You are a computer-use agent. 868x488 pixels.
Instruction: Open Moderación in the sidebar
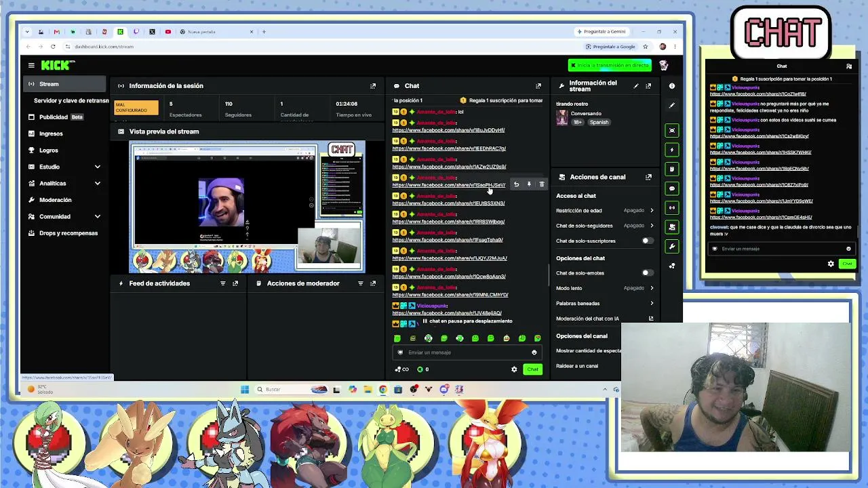[x=65, y=200]
